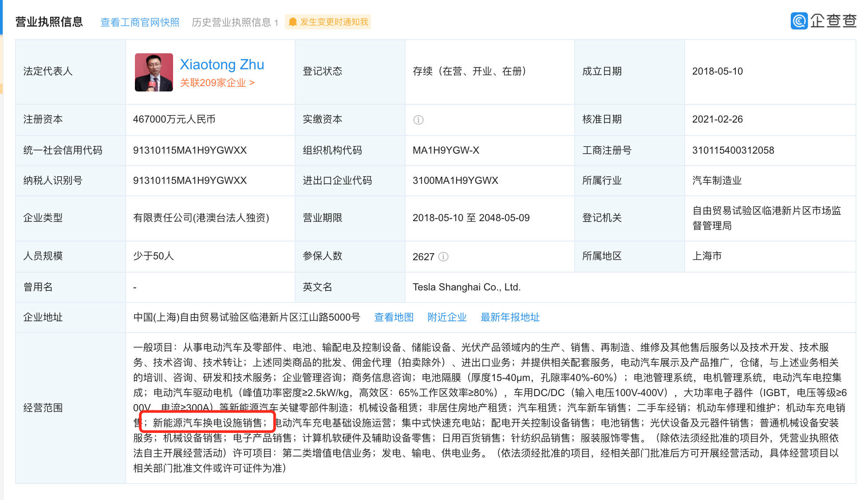Click the highlighted 新能源汽车换电设施销售 text
This screenshot has height=500, width=868.
point(207,423)
